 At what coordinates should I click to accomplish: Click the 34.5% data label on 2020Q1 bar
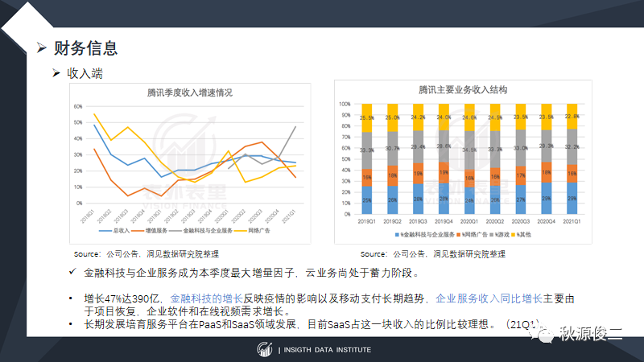(469, 150)
